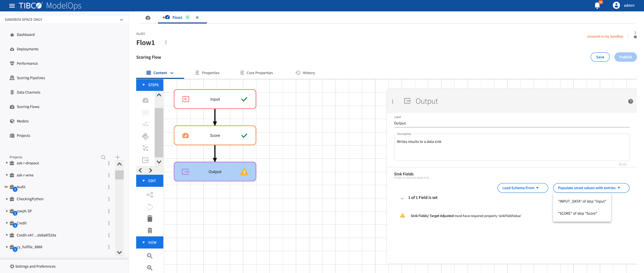Viewport: 644px width, 273px height.
Task: Select the Score step icon in palette
Action: [145, 100]
